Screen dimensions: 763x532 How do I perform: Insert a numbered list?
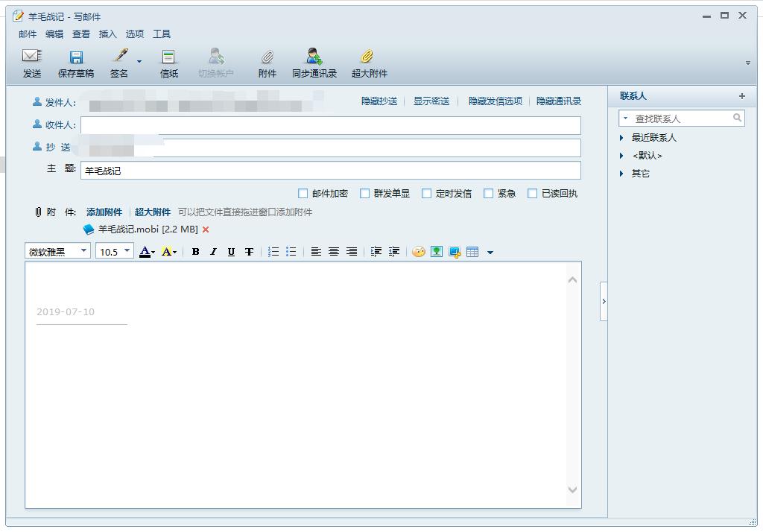pos(273,252)
